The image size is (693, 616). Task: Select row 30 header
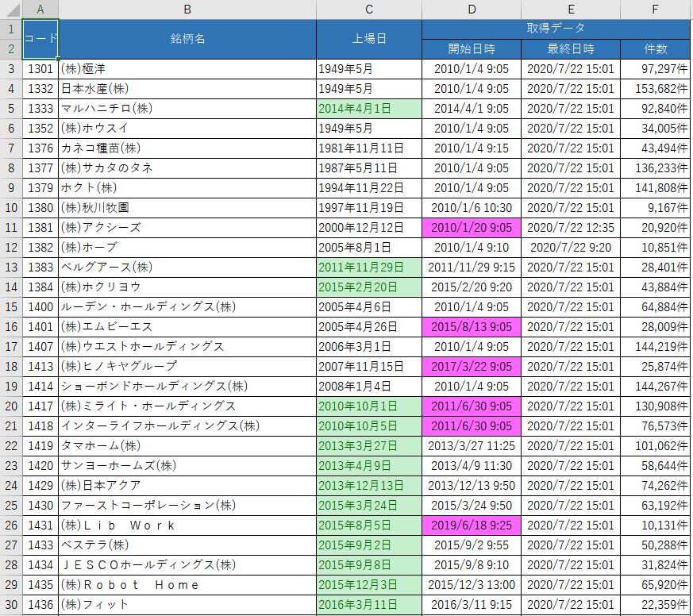point(11,605)
